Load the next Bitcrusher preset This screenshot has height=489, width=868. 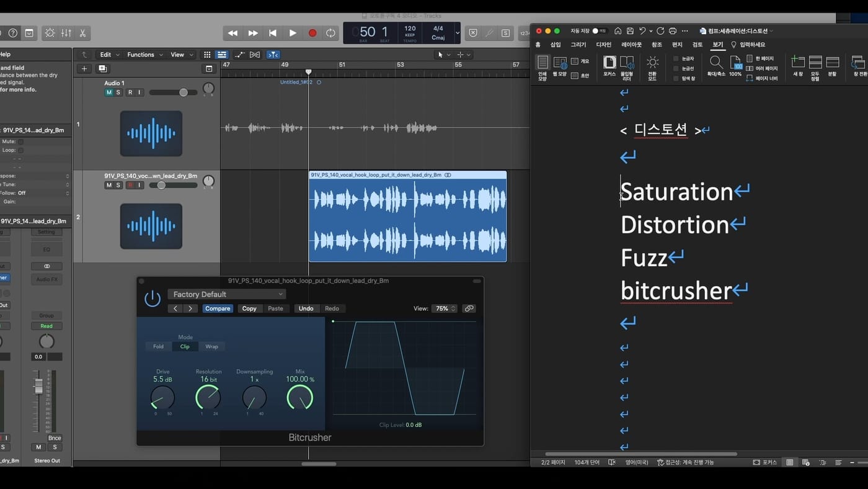tap(190, 308)
